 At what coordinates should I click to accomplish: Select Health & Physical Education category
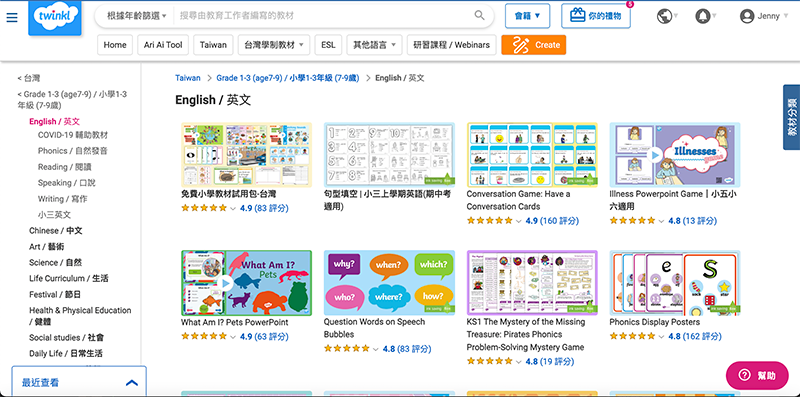80,316
